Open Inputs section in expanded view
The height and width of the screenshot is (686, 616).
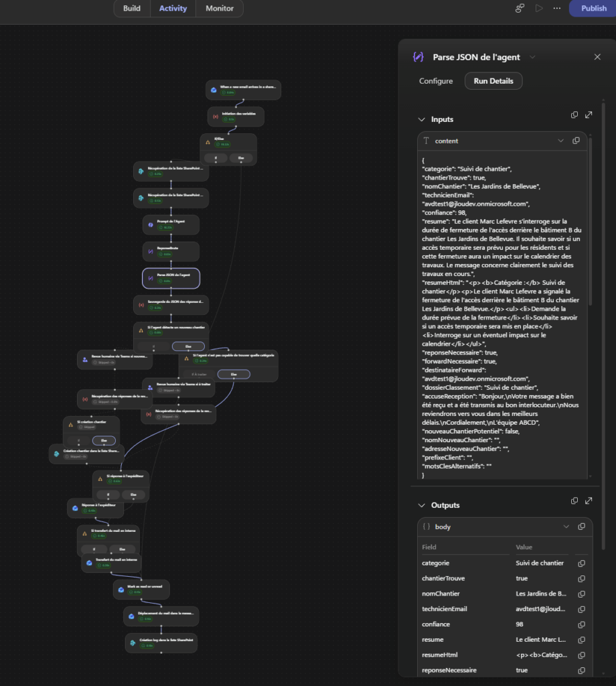589,115
